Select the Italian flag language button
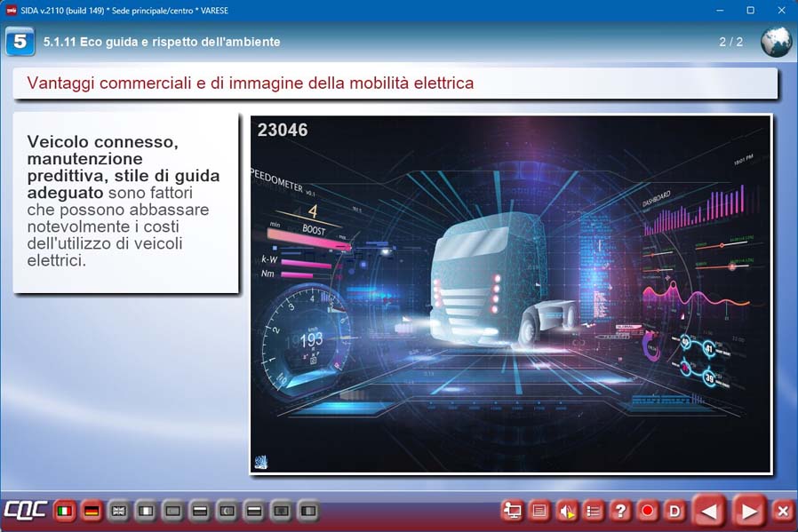798x532 pixels. click(x=64, y=512)
